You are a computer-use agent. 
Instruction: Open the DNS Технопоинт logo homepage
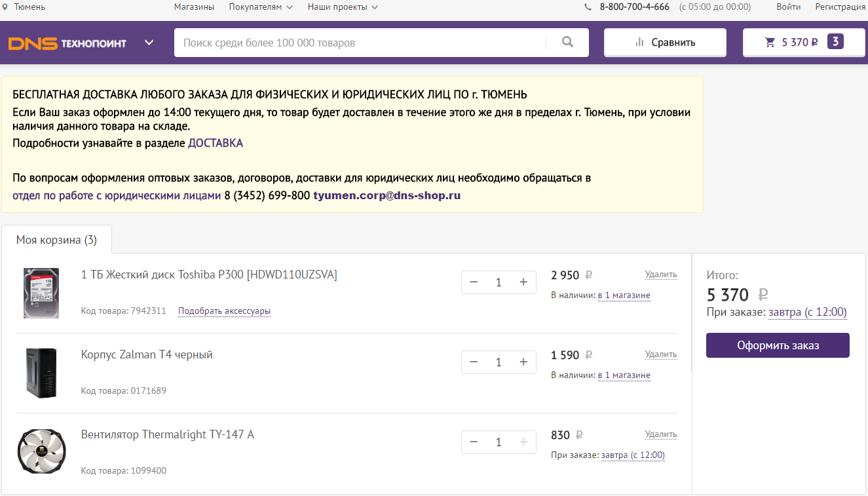tap(67, 43)
